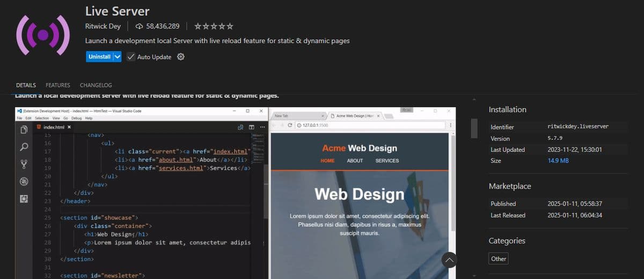Click code line 32 section id="newsletter"

(102, 275)
